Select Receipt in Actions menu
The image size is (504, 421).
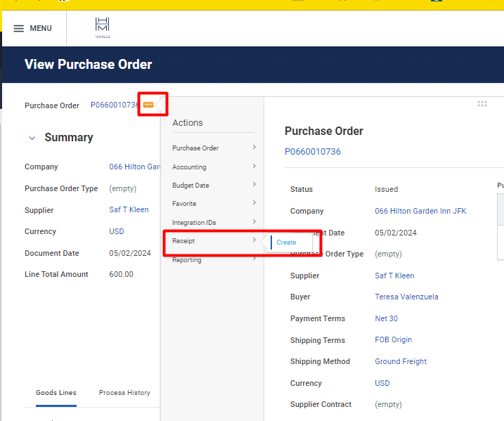pyautogui.click(x=183, y=241)
